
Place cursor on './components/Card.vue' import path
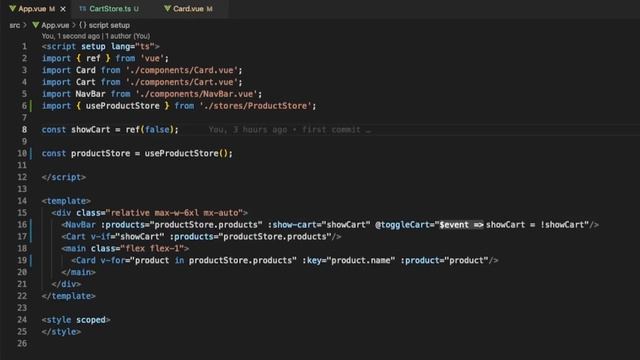click(x=181, y=70)
